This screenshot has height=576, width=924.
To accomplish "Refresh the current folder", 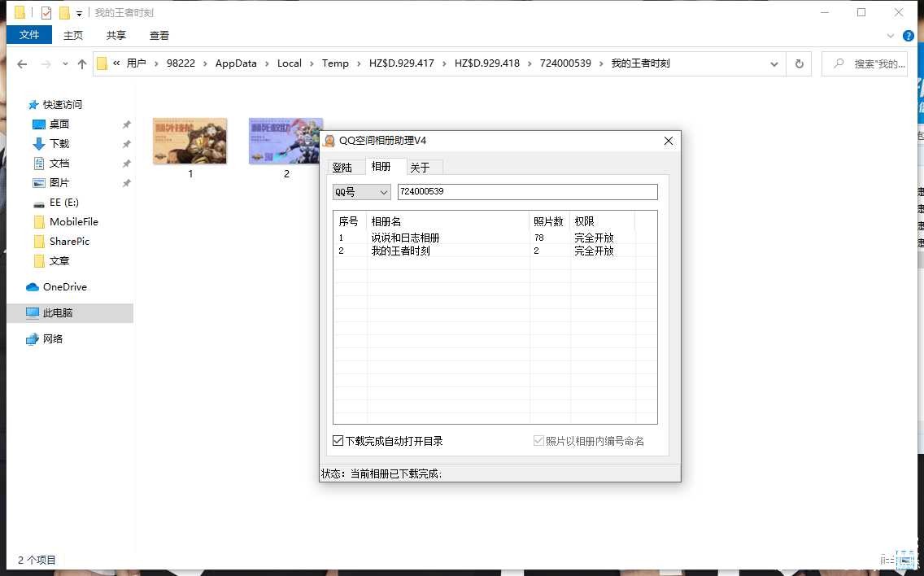I will tap(799, 63).
